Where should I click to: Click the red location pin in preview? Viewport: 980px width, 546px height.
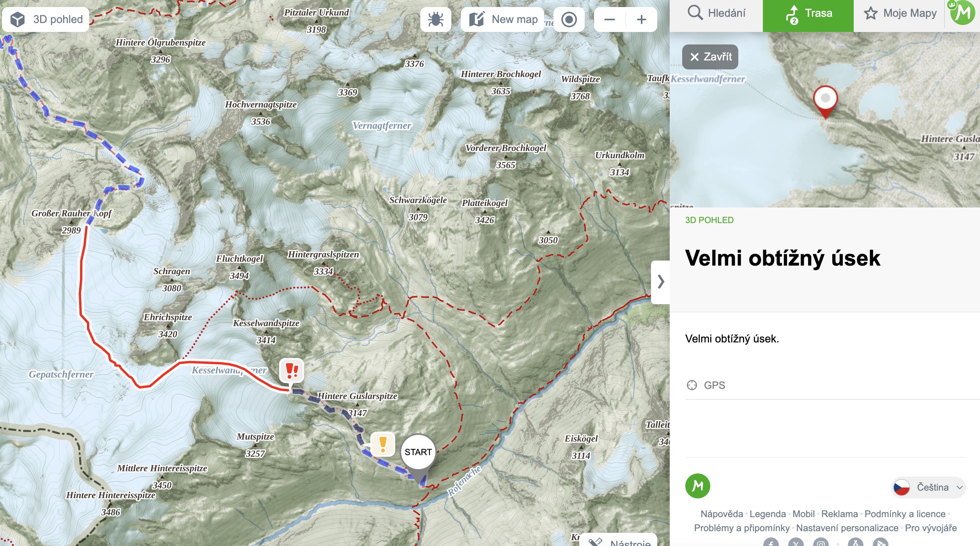tap(825, 99)
